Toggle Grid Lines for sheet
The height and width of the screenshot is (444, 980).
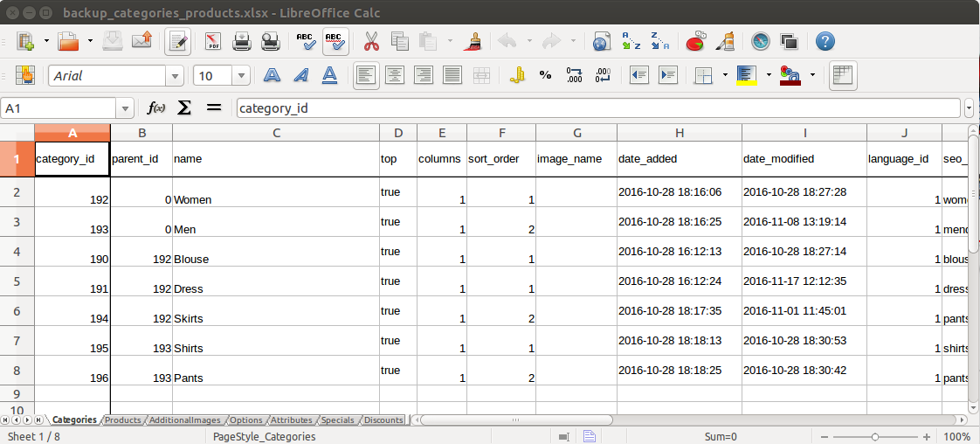coord(843,76)
